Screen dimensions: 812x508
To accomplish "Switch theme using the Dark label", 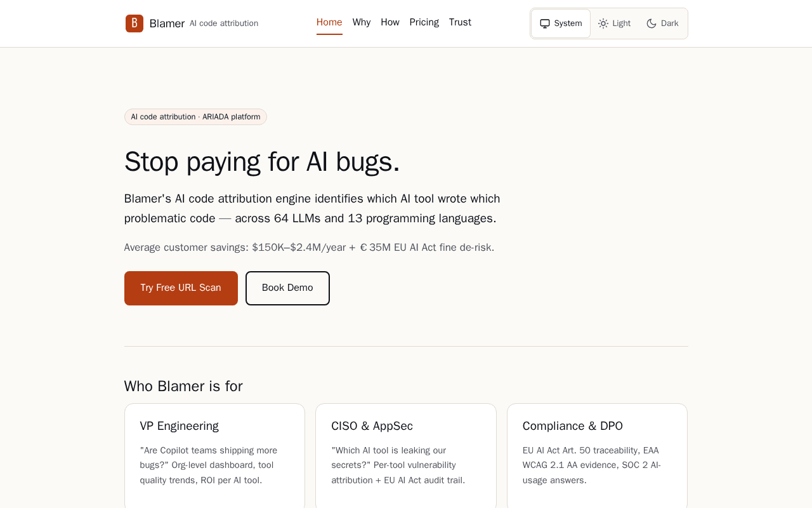I will 670,23.
